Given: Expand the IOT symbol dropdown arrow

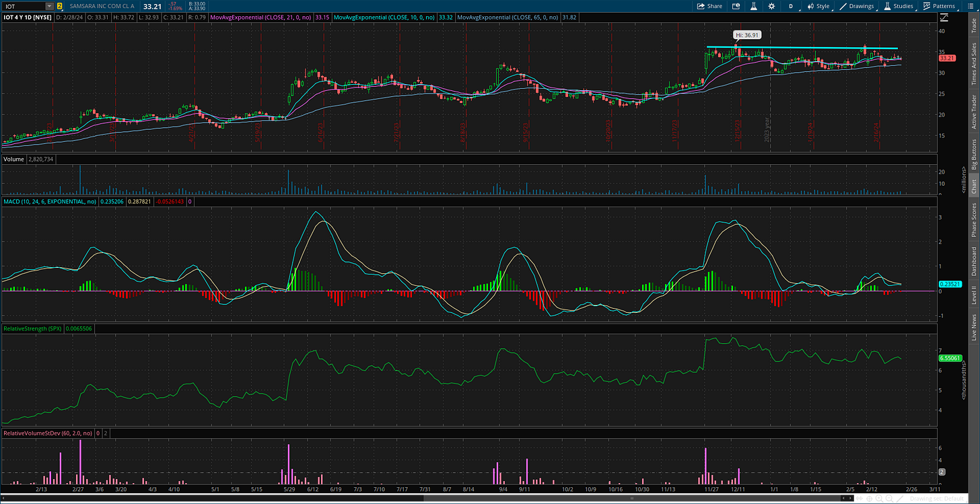Looking at the screenshot, I should pyautogui.click(x=49, y=6).
